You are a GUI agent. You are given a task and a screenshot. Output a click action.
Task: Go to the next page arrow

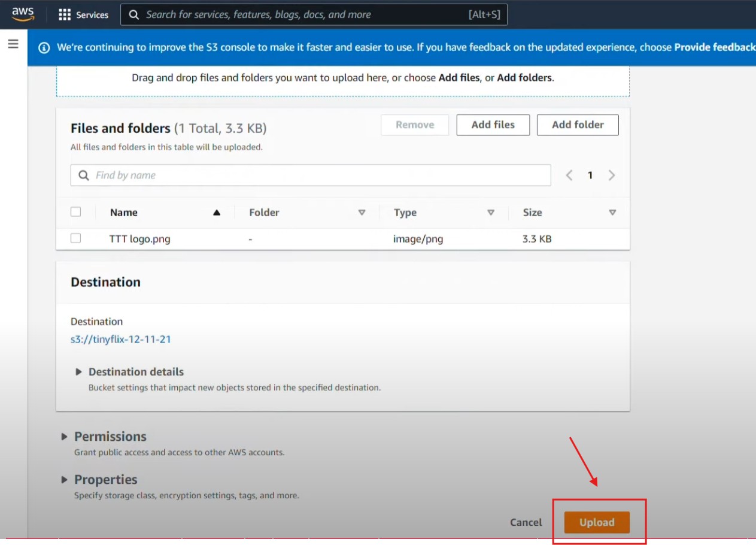(x=611, y=175)
